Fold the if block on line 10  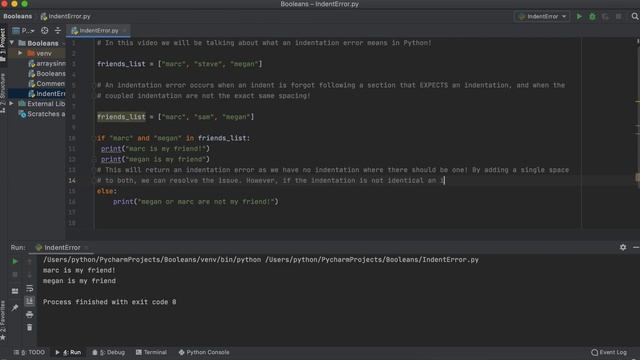94,138
